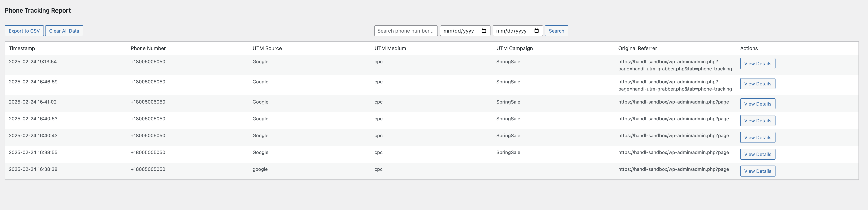Open calendar picker in second date field
Viewport: 868px width, 210px height.
[x=536, y=31]
